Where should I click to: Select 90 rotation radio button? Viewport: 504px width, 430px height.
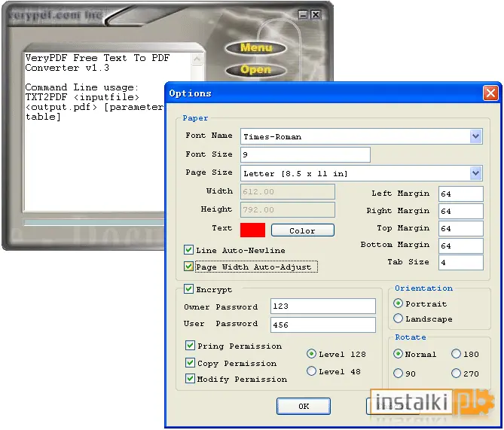pos(398,373)
